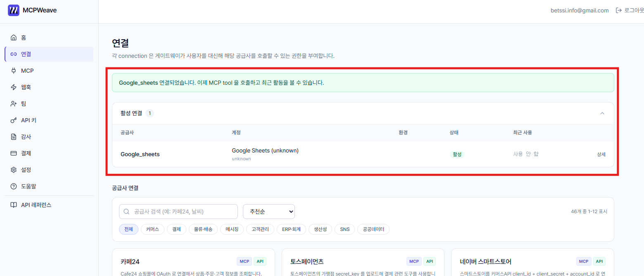Click the key icon beside API 키

(14, 120)
